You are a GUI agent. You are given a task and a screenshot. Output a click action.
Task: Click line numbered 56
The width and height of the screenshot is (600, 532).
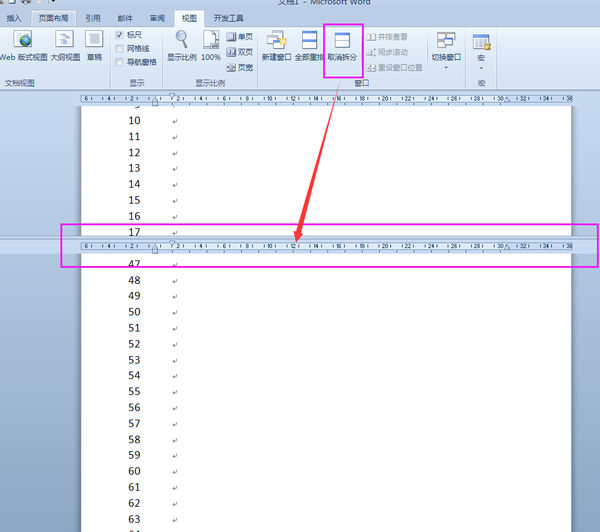pyautogui.click(x=134, y=408)
